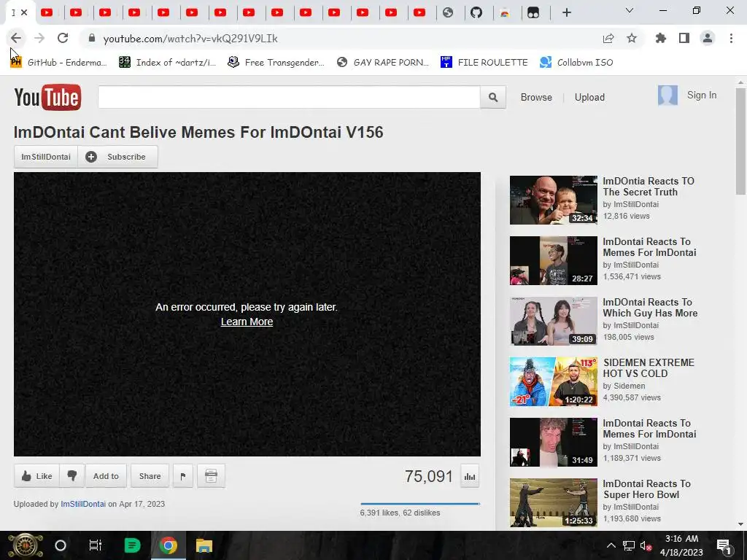This screenshot has width=747, height=560.
Task: Click the muted volume tray icon
Action: pos(646,545)
